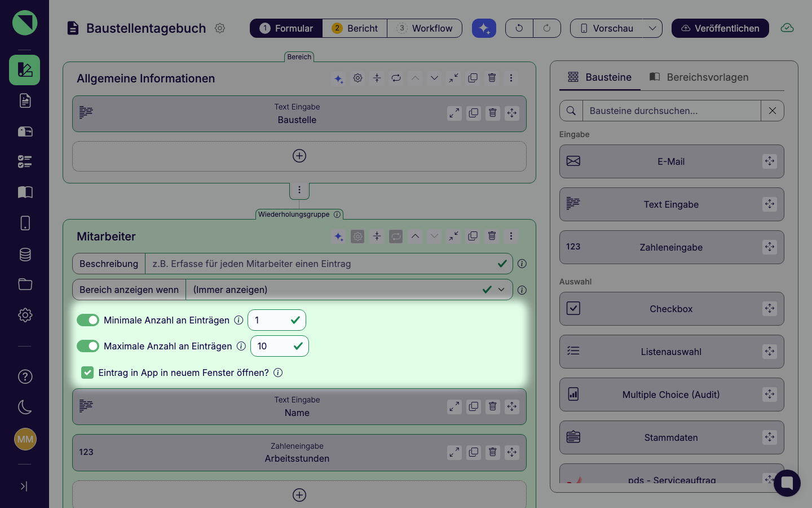The height and width of the screenshot is (508, 812).
Task: Add element below Baustelle field
Action: pos(299,156)
